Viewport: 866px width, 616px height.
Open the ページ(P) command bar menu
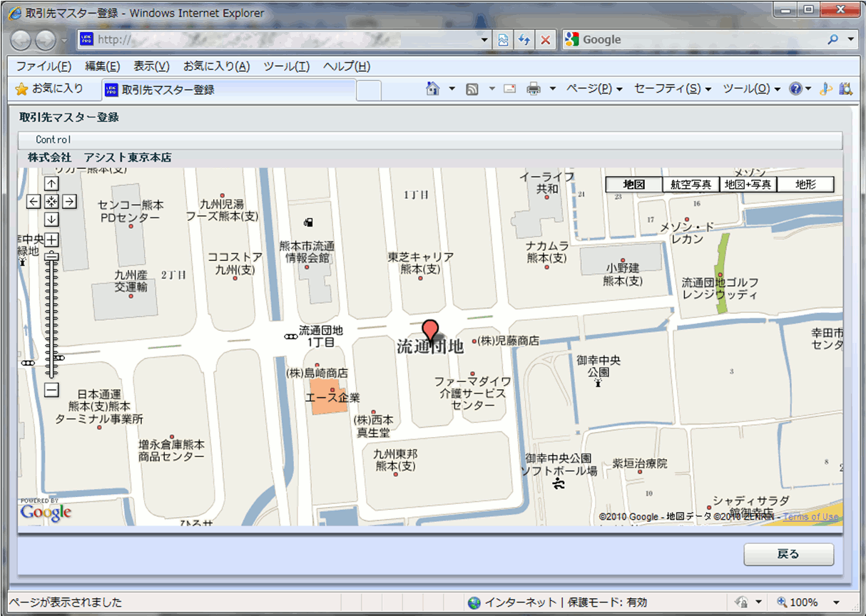pyautogui.click(x=594, y=89)
